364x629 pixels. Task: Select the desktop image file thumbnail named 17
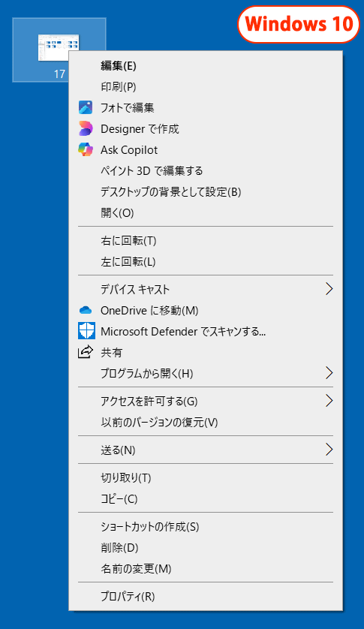tap(59, 48)
